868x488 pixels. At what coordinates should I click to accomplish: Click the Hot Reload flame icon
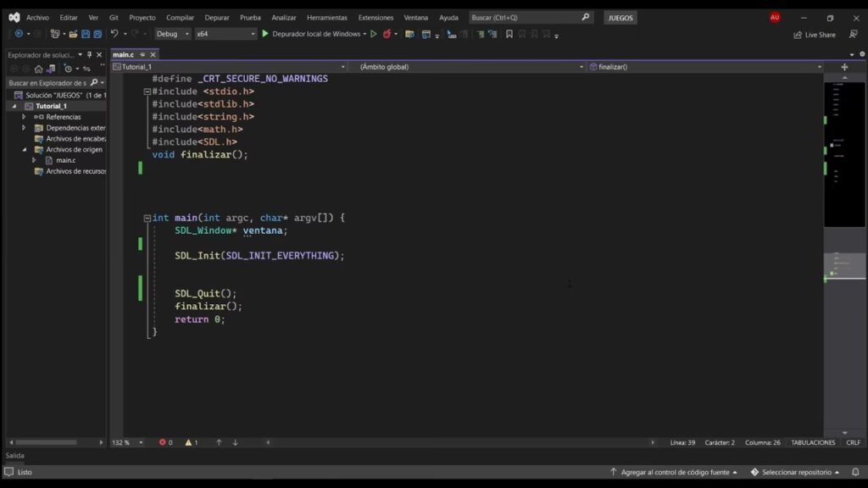[387, 34]
